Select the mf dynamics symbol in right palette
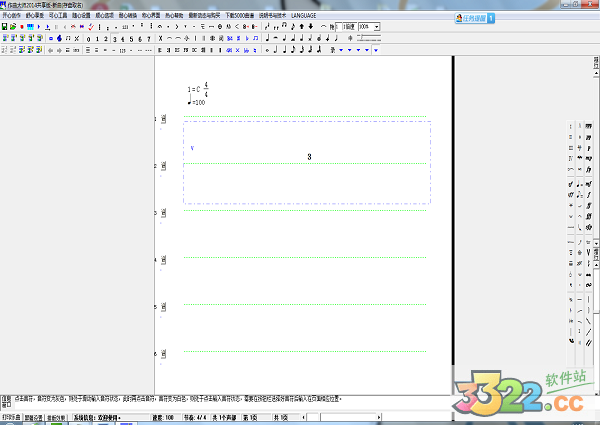This screenshot has height=425, width=600. click(589, 184)
